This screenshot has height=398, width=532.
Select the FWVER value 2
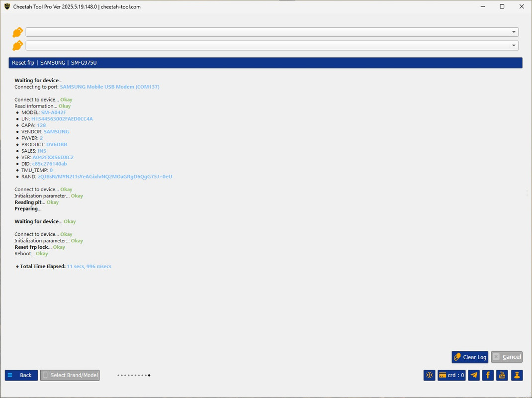tap(41, 138)
